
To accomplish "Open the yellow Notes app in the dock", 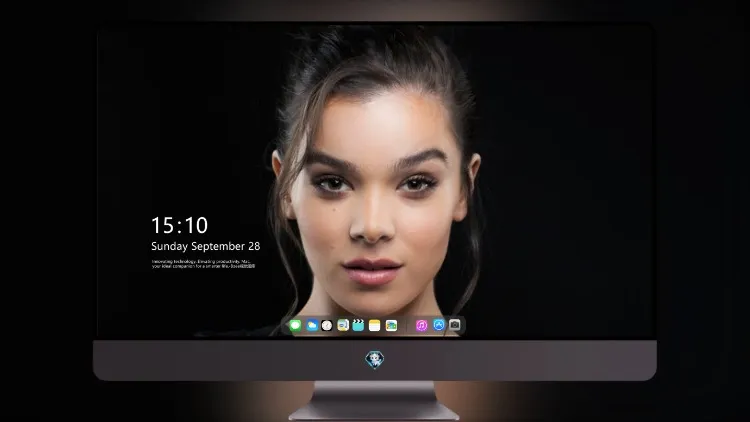I will 375,325.
